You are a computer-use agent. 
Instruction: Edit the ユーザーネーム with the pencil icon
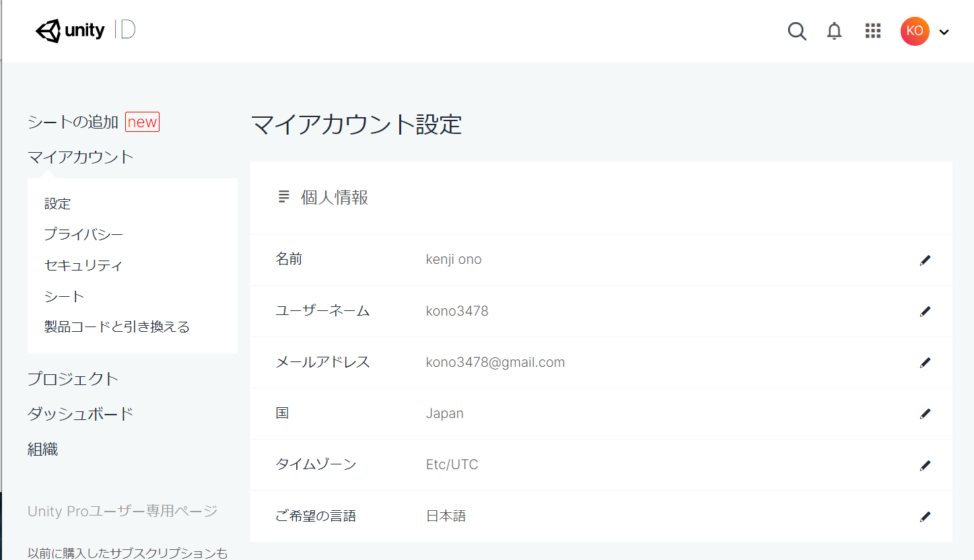[926, 311]
